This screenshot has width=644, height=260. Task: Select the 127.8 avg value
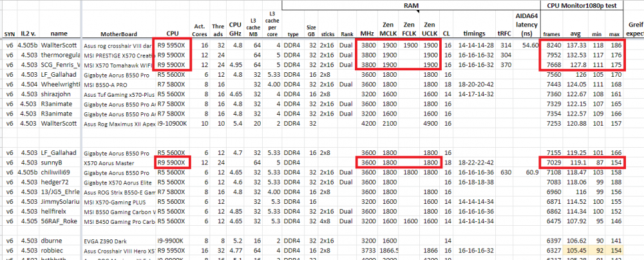point(579,65)
